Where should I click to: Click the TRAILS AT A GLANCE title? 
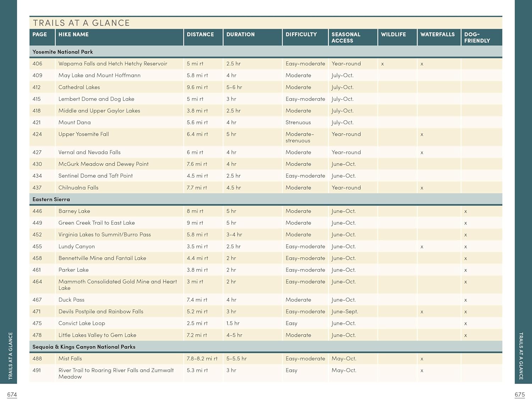coord(82,23)
